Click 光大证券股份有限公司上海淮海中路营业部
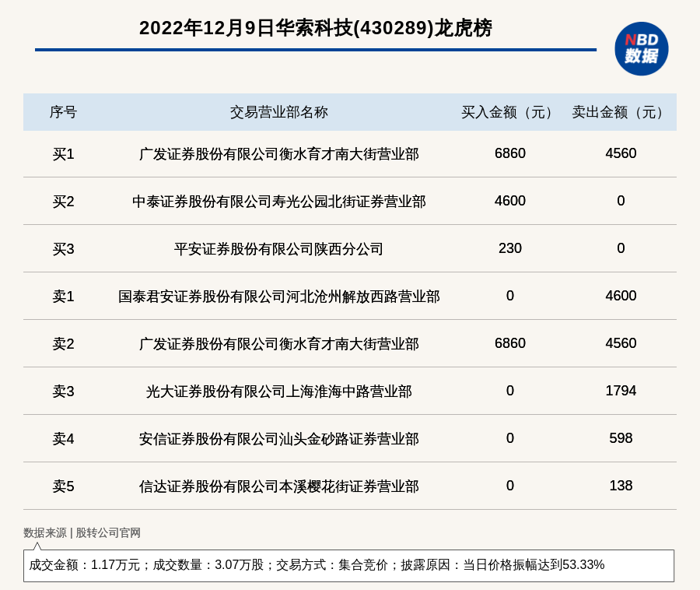700x590 pixels. tap(279, 392)
